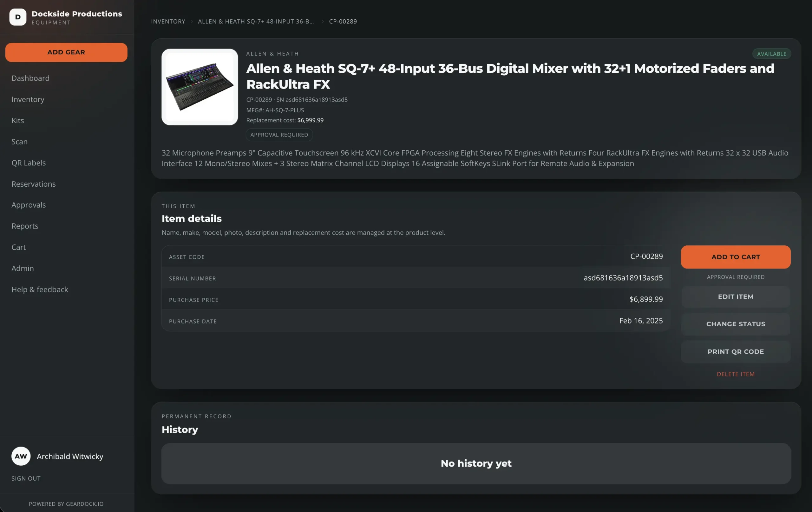
Task: Open the Kits section
Action: 17,121
